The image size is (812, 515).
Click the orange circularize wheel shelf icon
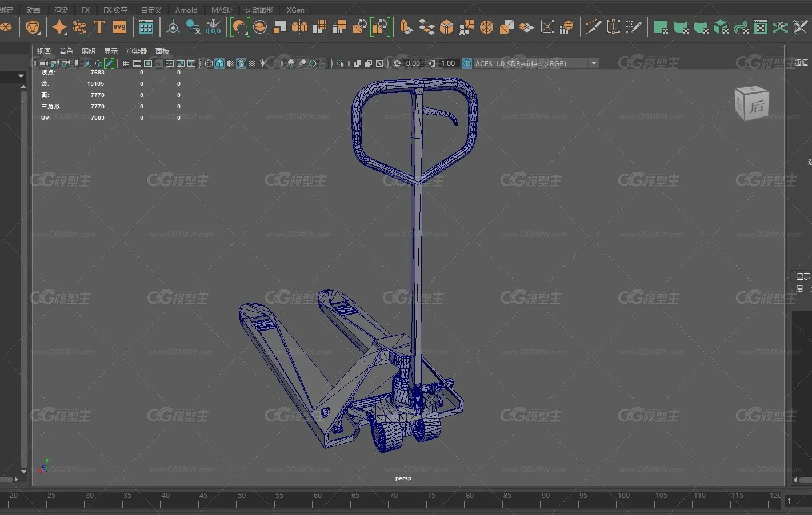(487, 27)
